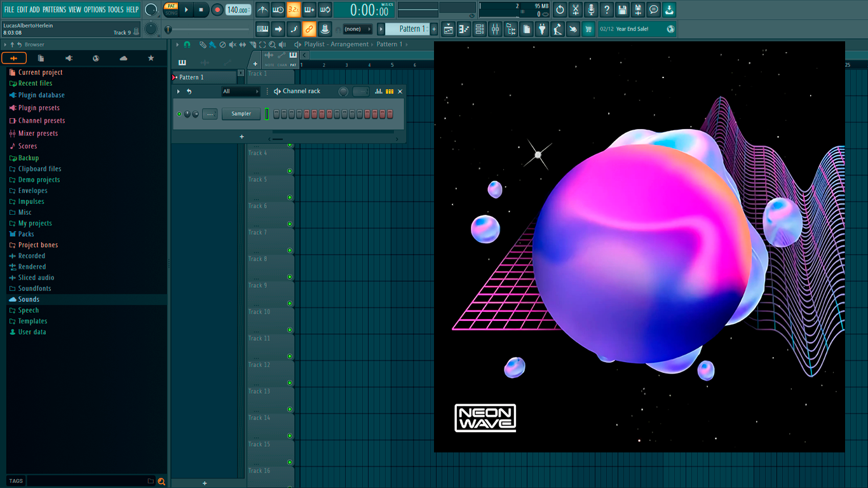Click the speech bubble chat icon
Screen dimensions: 868x488
click(654, 10)
